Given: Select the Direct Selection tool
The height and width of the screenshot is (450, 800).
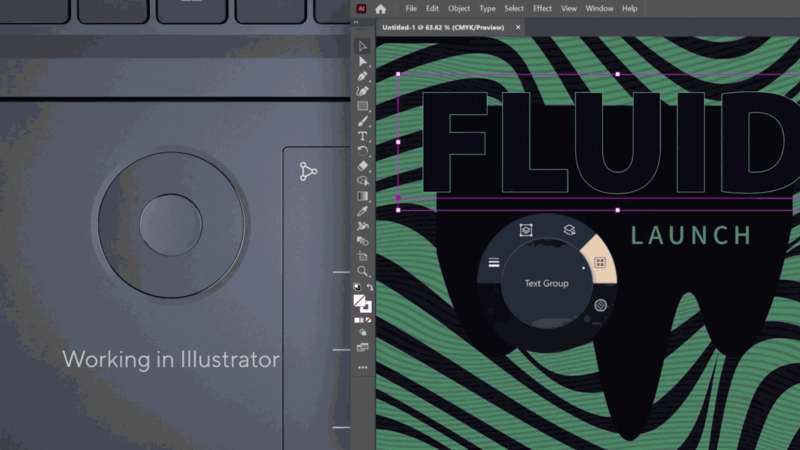Looking at the screenshot, I should (362, 61).
